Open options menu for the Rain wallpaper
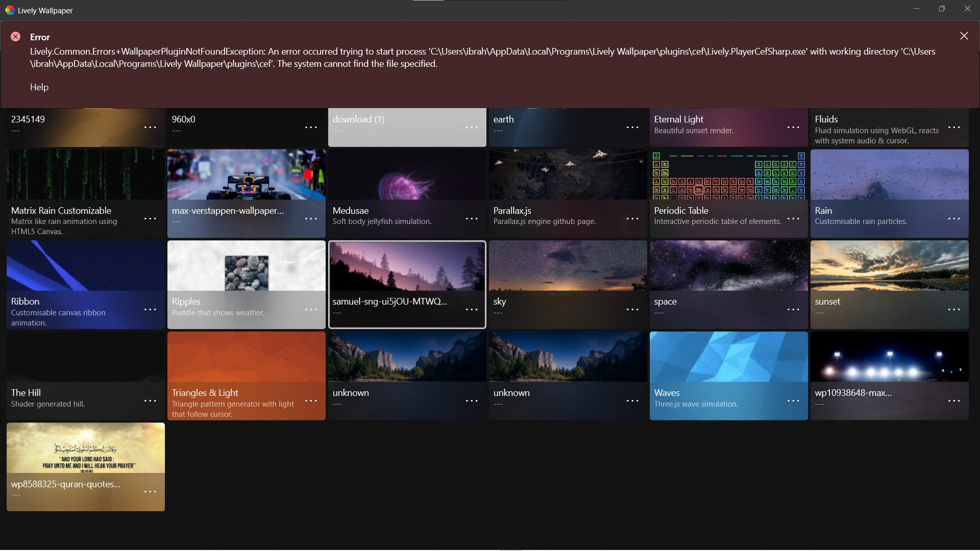Screen dimensions: 980x551 coord(954,218)
